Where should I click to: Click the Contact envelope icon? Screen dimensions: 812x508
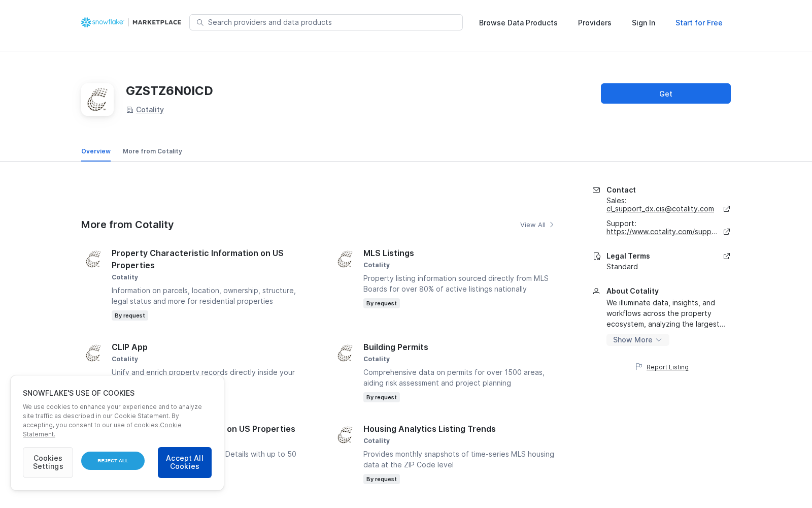coord(596,190)
